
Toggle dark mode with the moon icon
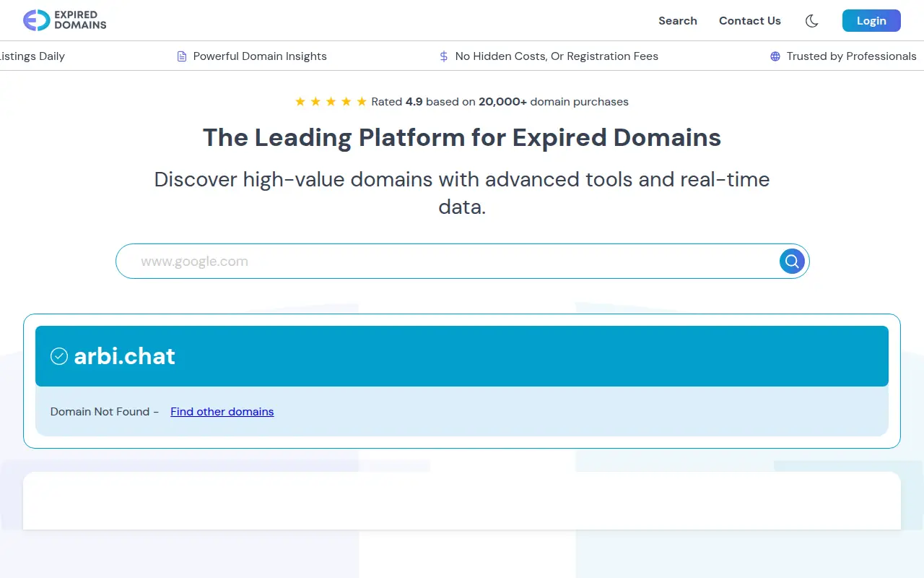click(811, 21)
